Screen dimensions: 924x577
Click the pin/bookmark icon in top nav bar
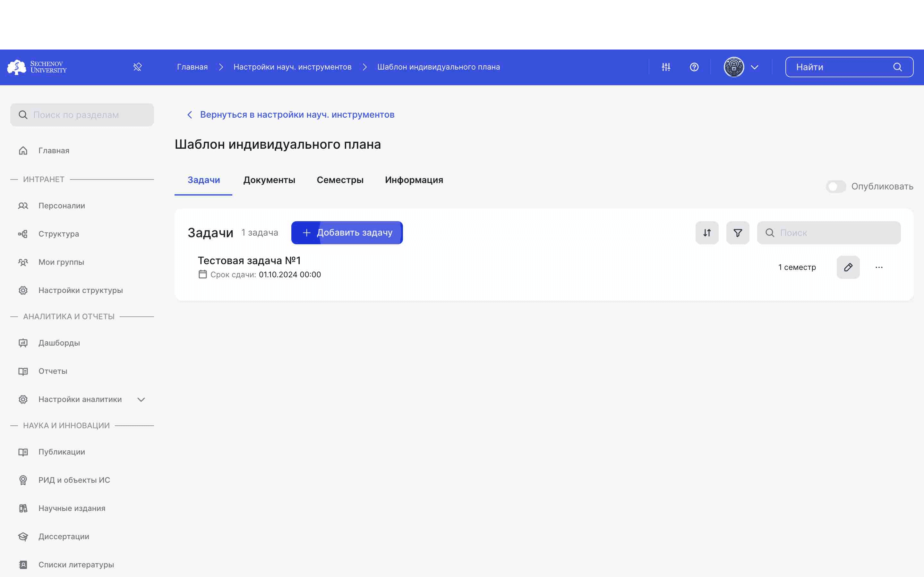(138, 66)
